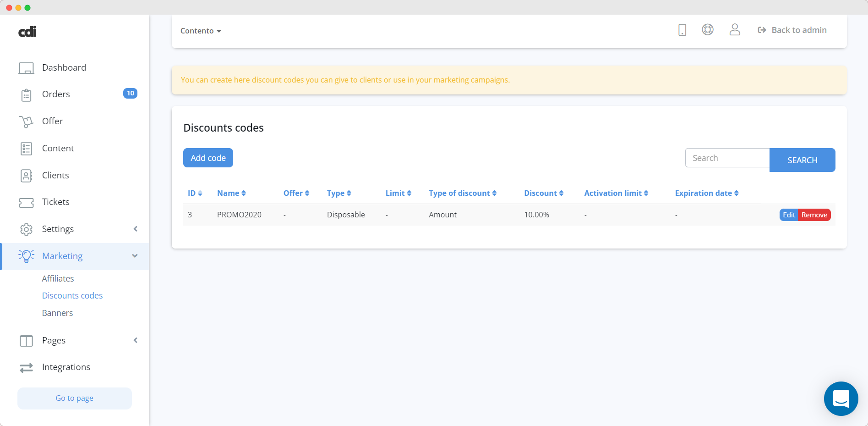The image size is (868, 426).
Task: Click the SEARCH button
Action: click(x=802, y=160)
